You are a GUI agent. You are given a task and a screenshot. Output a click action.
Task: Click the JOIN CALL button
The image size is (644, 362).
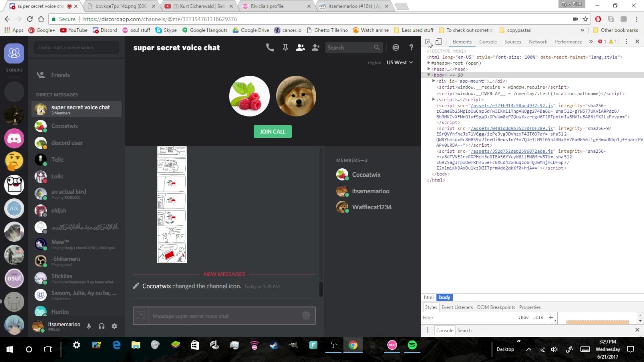[x=273, y=132]
